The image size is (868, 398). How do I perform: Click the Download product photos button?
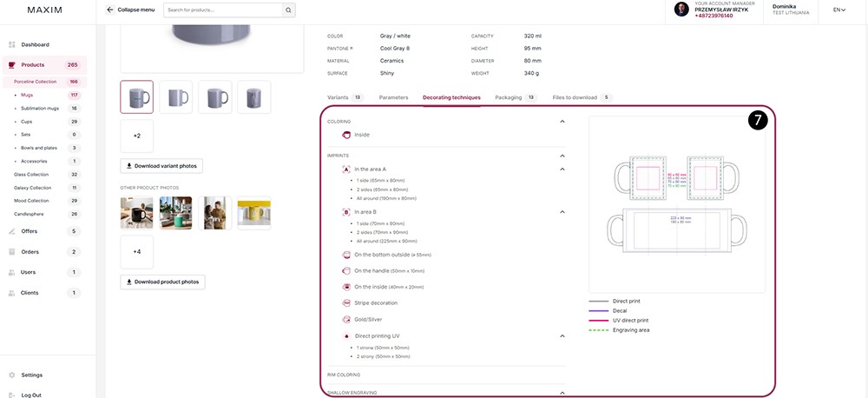tap(163, 282)
